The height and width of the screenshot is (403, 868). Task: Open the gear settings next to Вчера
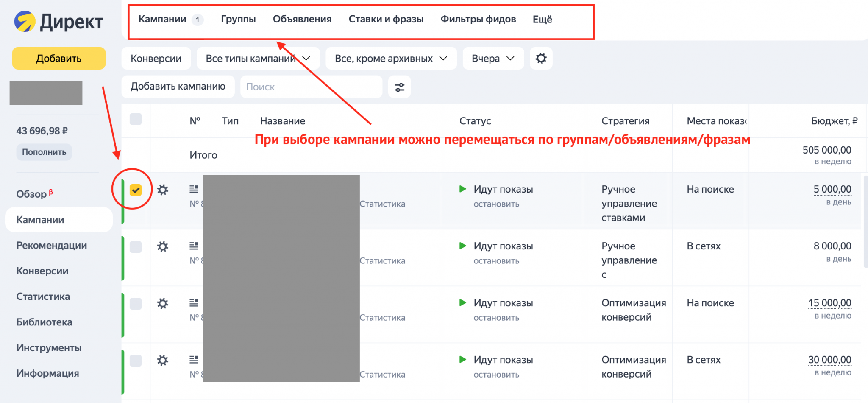541,58
